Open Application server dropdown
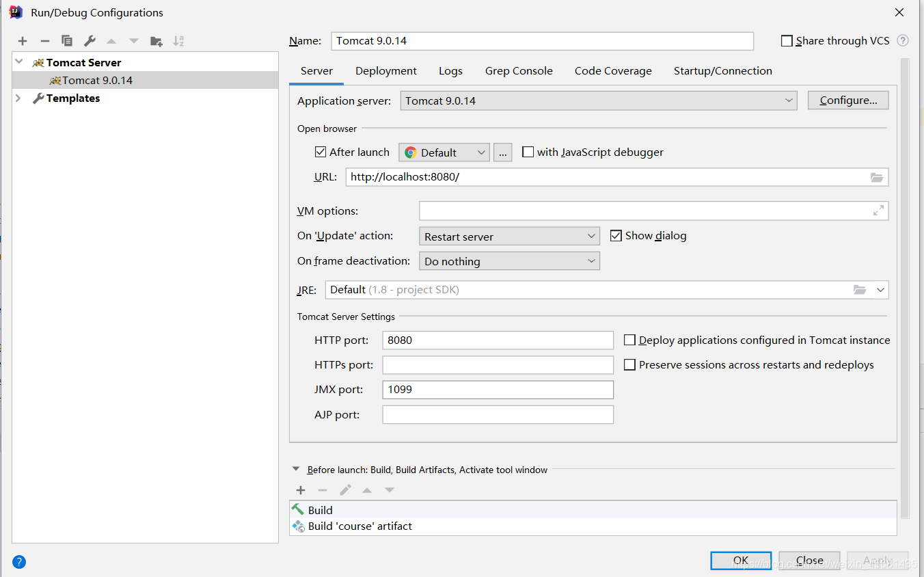The width and height of the screenshot is (924, 577). (x=599, y=100)
